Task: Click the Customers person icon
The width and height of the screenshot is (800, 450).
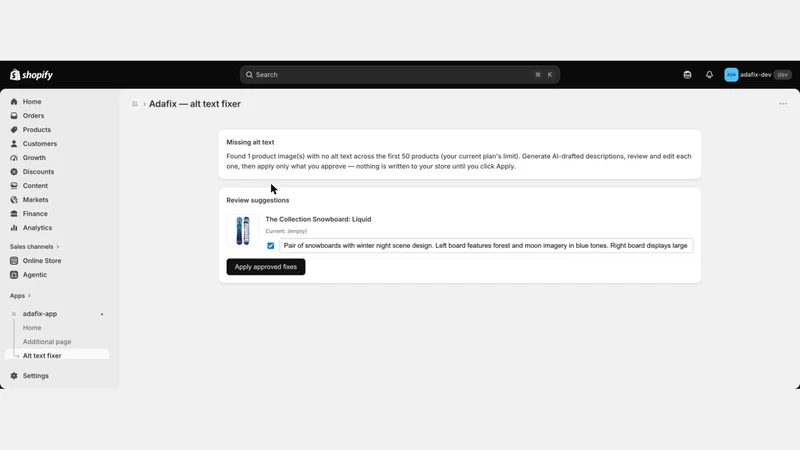Action: tap(14, 144)
